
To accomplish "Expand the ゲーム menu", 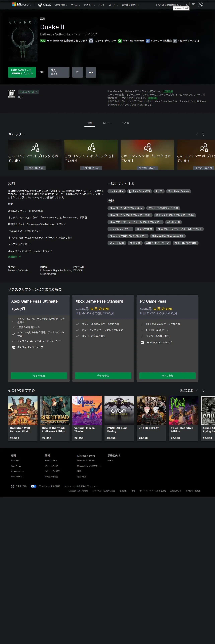I will [76, 5].
